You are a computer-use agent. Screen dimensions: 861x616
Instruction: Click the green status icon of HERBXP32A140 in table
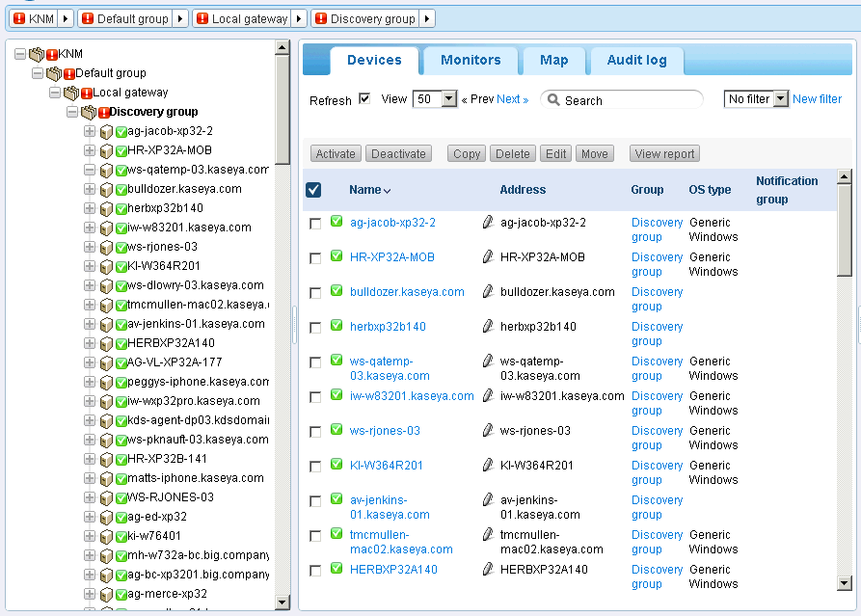336,569
